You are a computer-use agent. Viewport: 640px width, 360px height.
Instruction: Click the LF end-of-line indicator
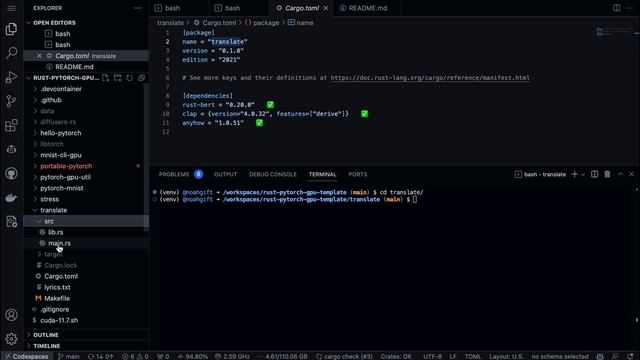[x=453, y=356]
